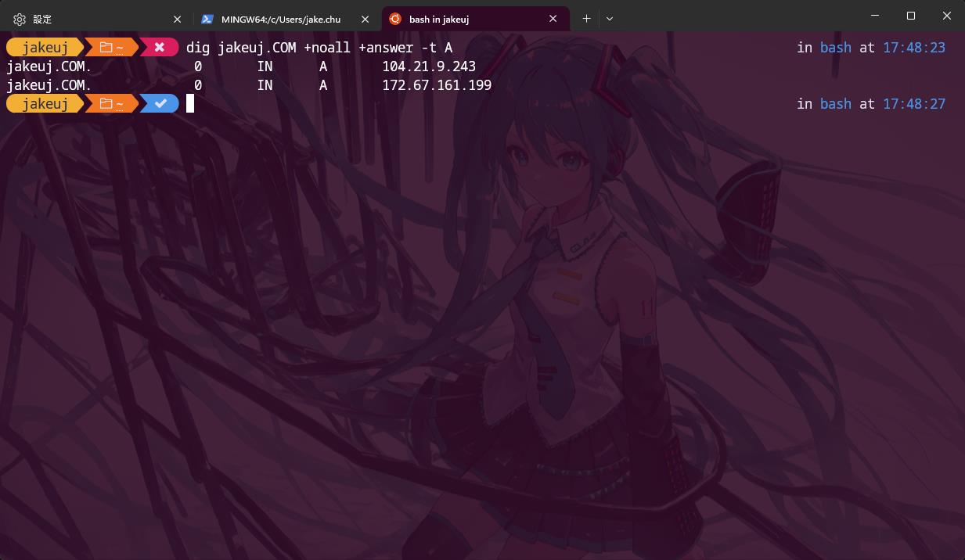Viewport: 965px width, 560px height.
Task: Click jakeuj.COM. in the first answer row
Action: point(49,66)
